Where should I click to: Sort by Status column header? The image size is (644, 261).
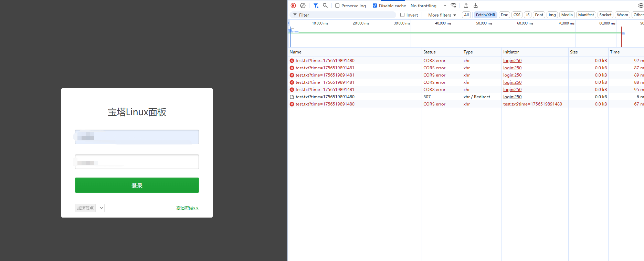click(442, 52)
